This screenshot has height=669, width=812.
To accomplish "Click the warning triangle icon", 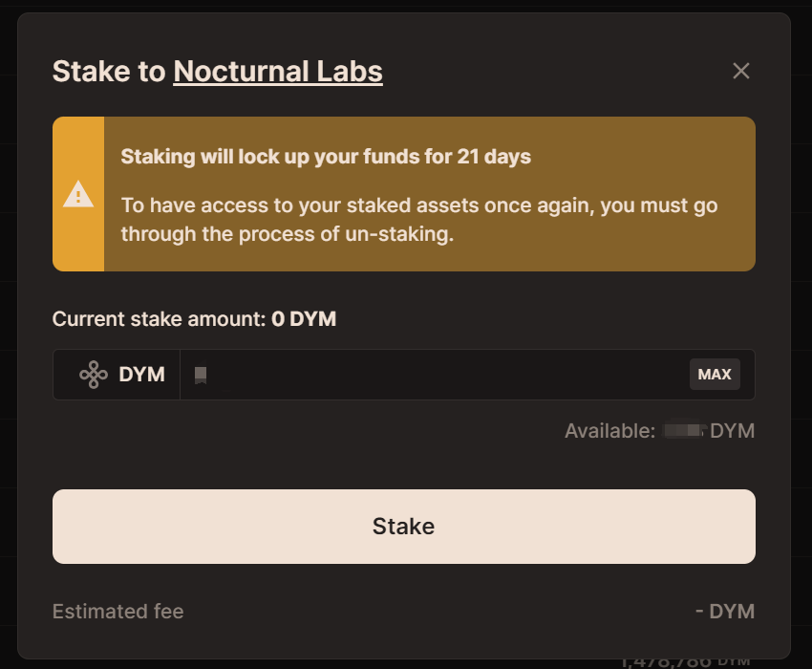I will tap(78, 195).
